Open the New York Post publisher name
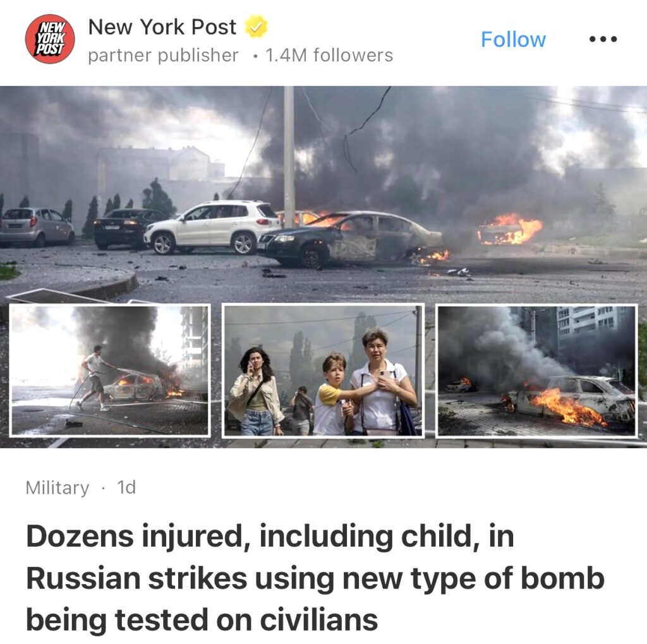647x644 pixels. [x=162, y=27]
